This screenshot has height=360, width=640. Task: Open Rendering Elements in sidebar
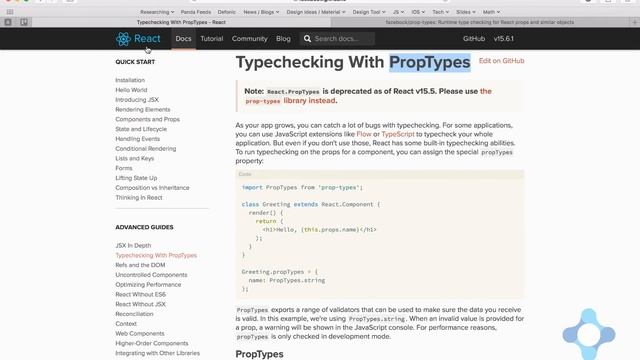(142, 109)
